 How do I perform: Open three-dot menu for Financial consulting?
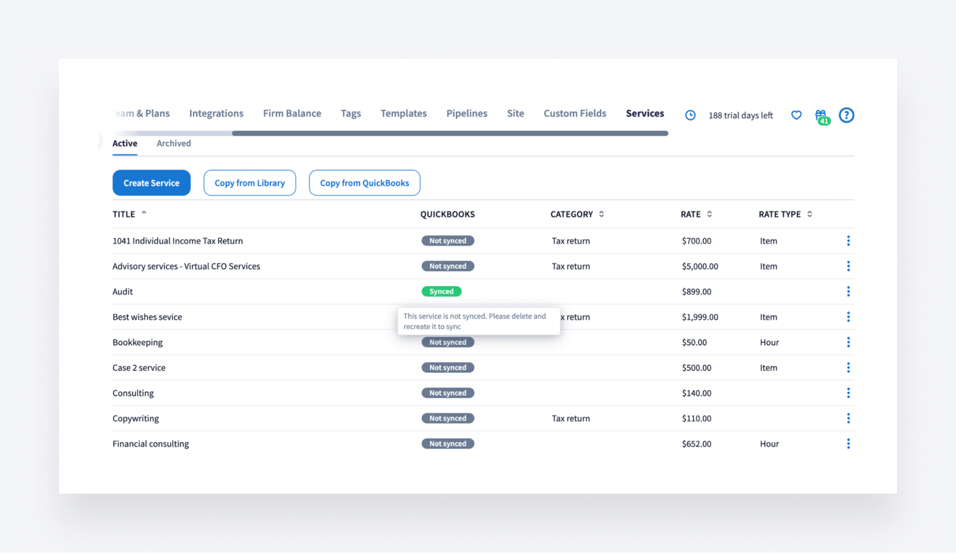tap(848, 443)
